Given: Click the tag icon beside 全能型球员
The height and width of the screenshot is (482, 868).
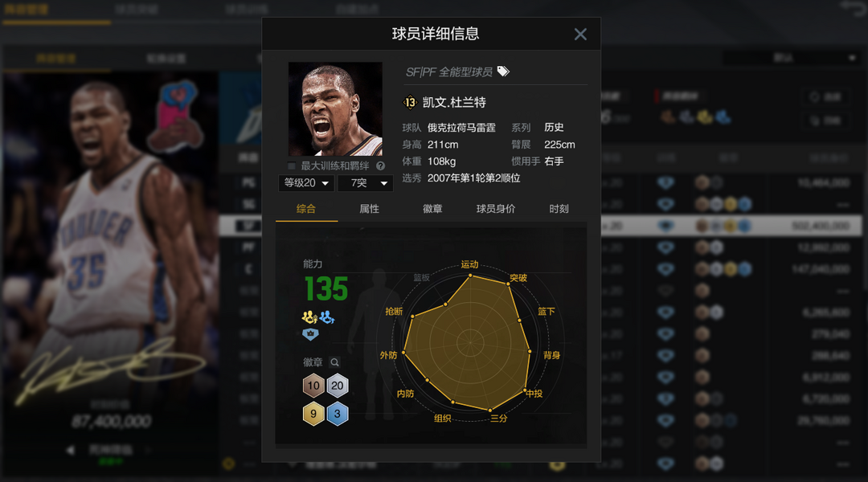Looking at the screenshot, I should (x=503, y=71).
